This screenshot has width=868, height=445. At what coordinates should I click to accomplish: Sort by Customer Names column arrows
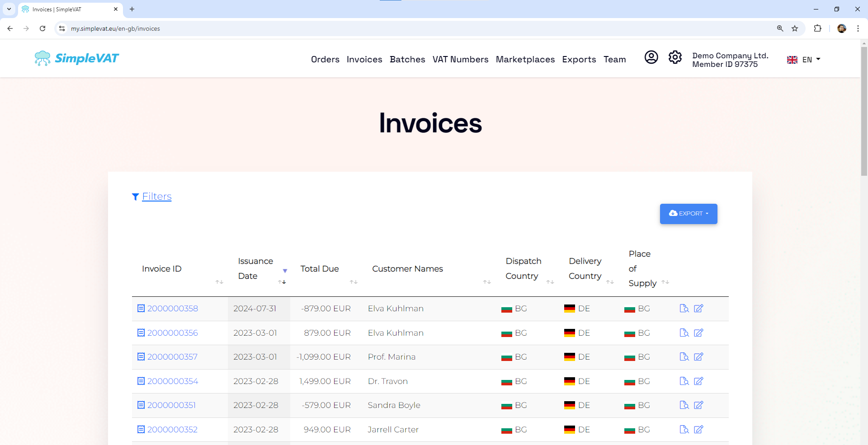pos(487,282)
